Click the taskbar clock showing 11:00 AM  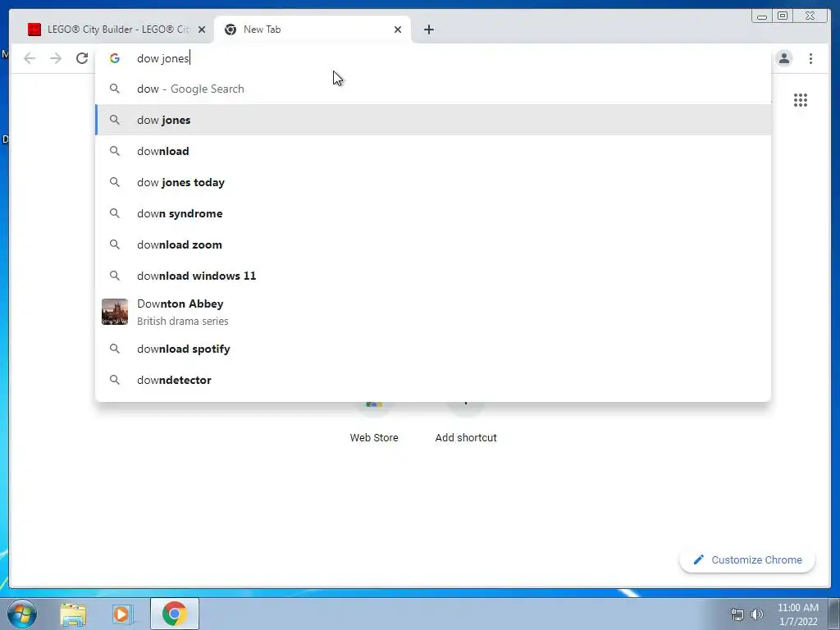tap(797, 614)
